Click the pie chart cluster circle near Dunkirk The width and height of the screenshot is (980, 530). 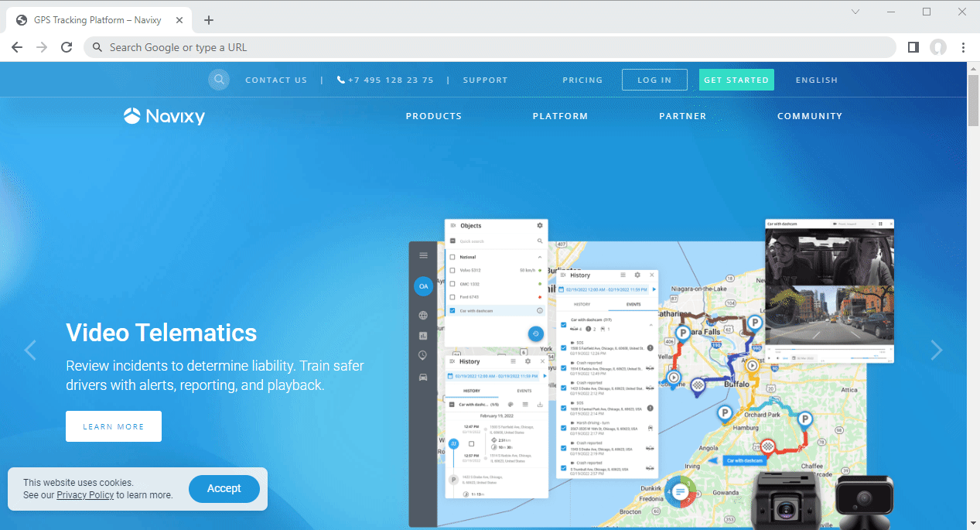point(680,491)
